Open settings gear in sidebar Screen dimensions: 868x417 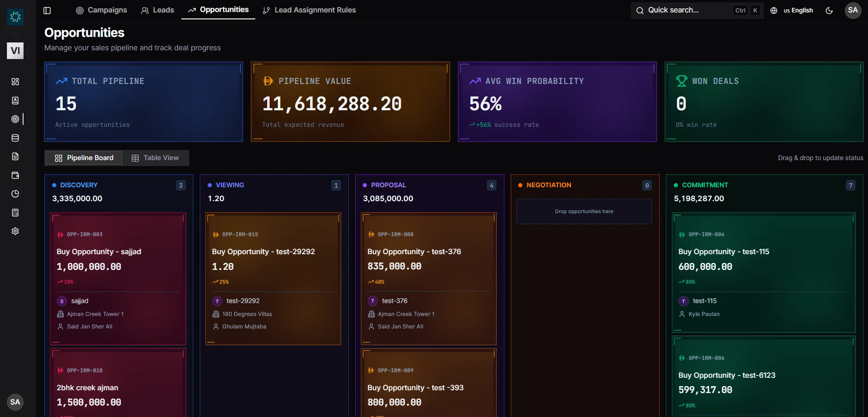tap(15, 231)
